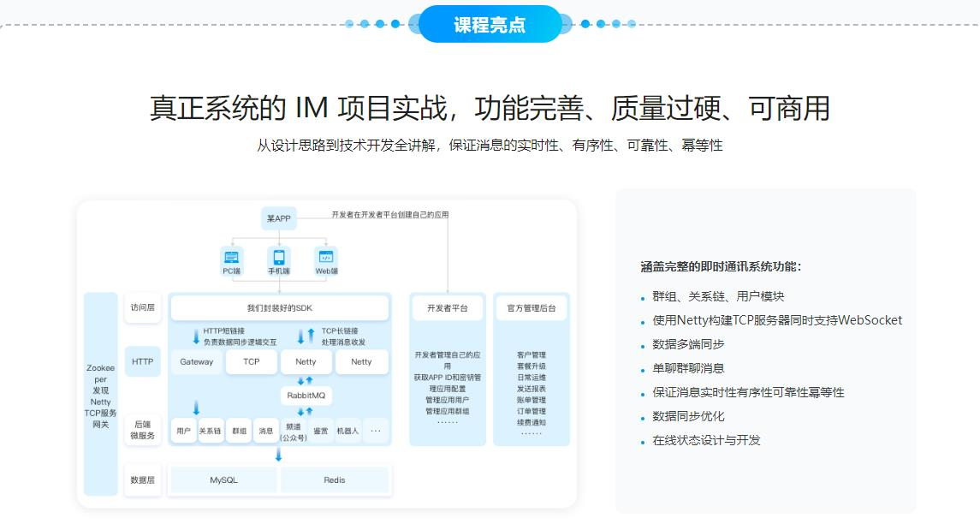
Task: Click the RabbitMQ node
Action: pos(306,396)
